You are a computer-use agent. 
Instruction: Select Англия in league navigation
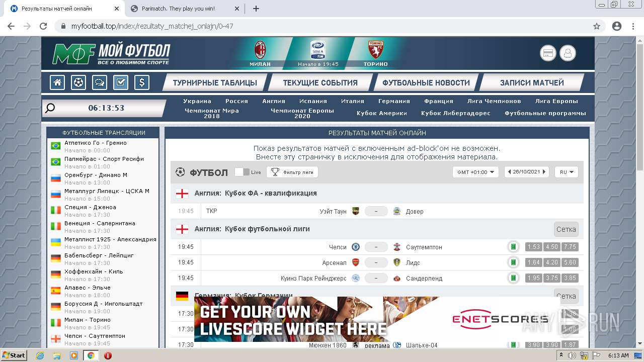click(274, 101)
